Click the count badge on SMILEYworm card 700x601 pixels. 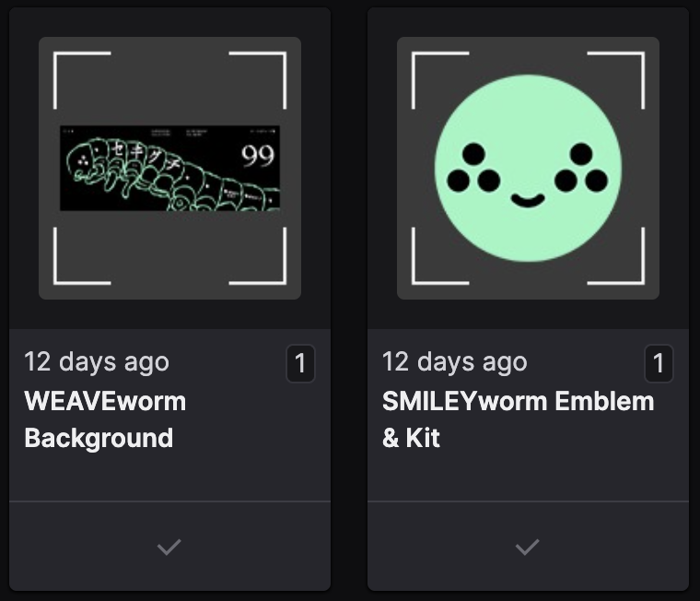pos(659,363)
